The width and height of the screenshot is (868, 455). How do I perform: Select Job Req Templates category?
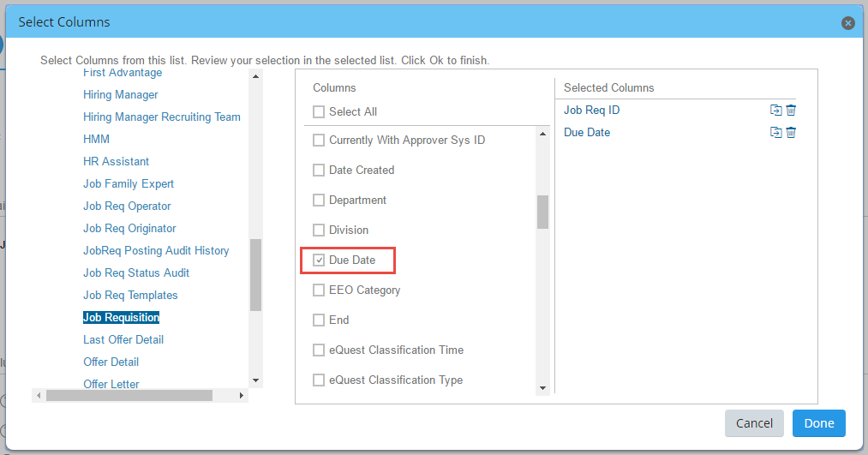(x=130, y=295)
